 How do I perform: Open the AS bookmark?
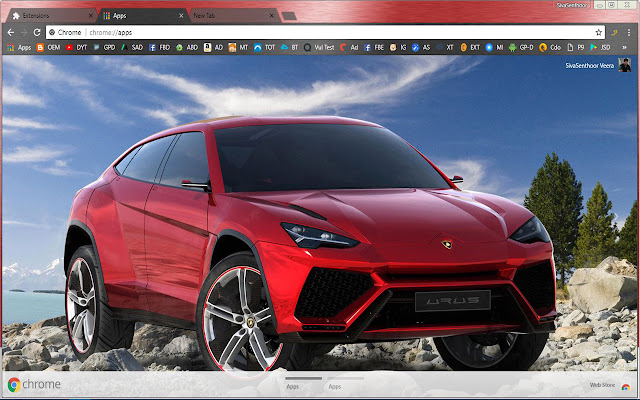click(x=421, y=47)
